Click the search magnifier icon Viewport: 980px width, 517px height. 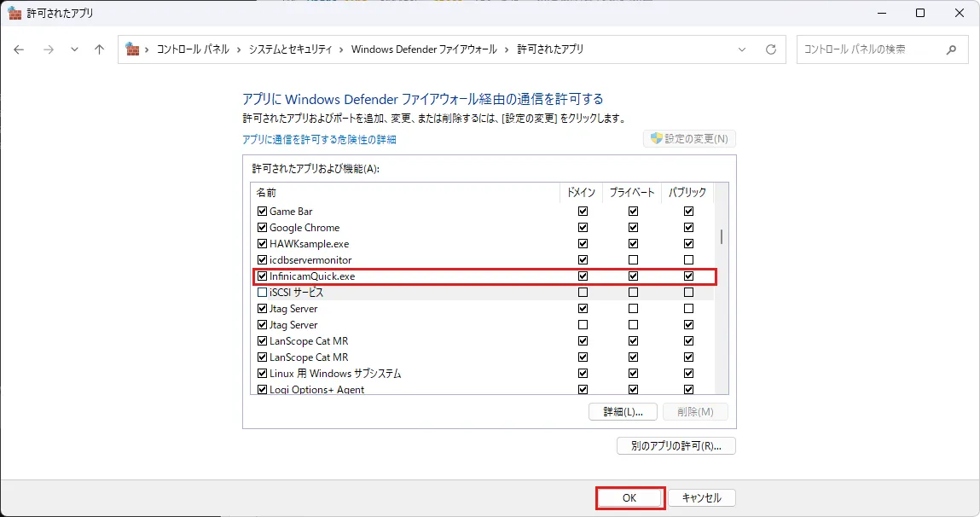(951, 49)
